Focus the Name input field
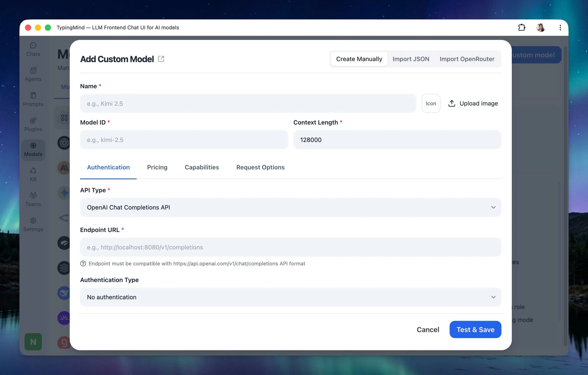 point(248,103)
